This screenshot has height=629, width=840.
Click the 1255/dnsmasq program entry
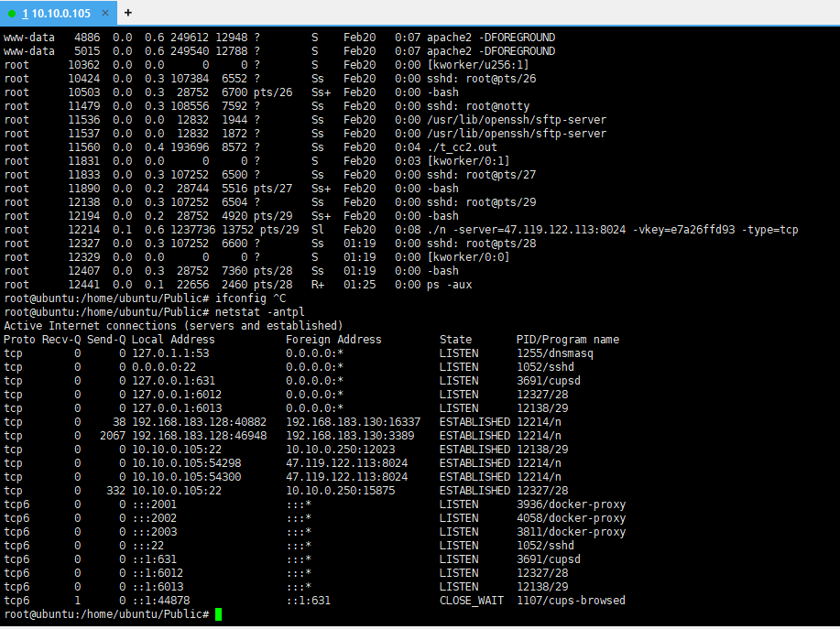point(555,353)
